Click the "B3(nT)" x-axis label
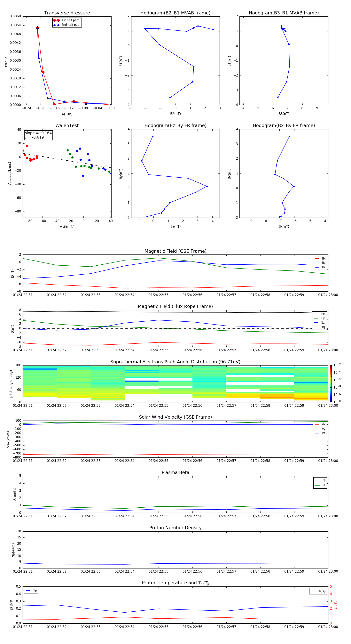 pyautogui.click(x=284, y=114)
